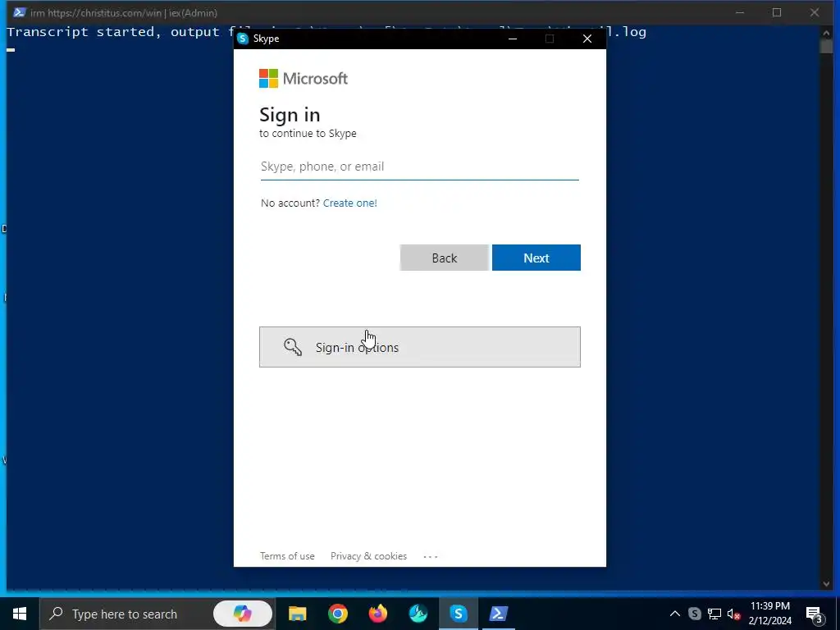
Task: Open File Explorer from the taskbar
Action: 297,614
